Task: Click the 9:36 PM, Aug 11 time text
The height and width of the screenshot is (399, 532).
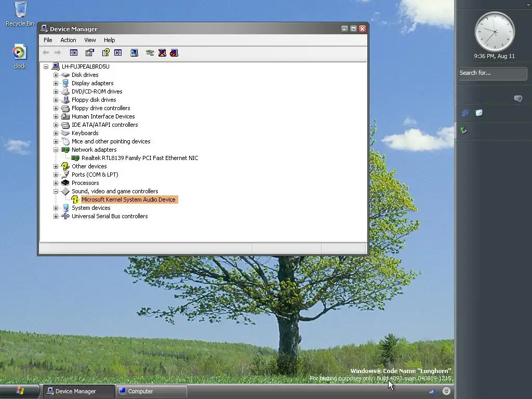Action: point(495,56)
